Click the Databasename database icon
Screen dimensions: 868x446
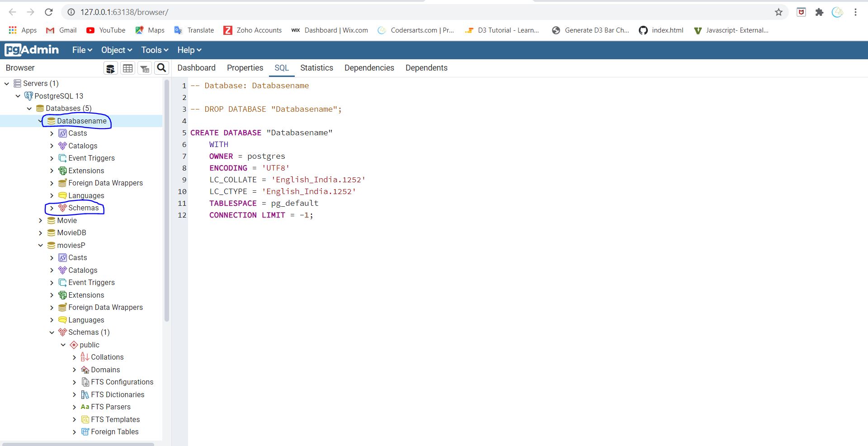[x=52, y=121]
